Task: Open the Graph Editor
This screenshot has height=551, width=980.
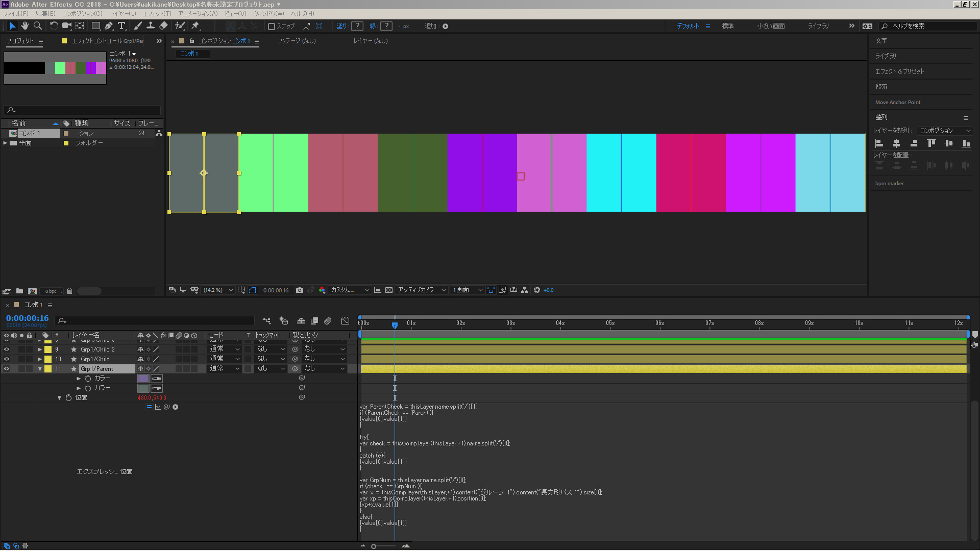Action: pyautogui.click(x=345, y=321)
